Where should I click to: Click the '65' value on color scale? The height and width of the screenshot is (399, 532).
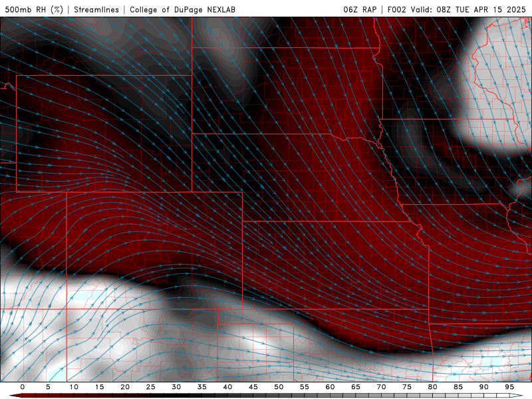coord(356,387)
